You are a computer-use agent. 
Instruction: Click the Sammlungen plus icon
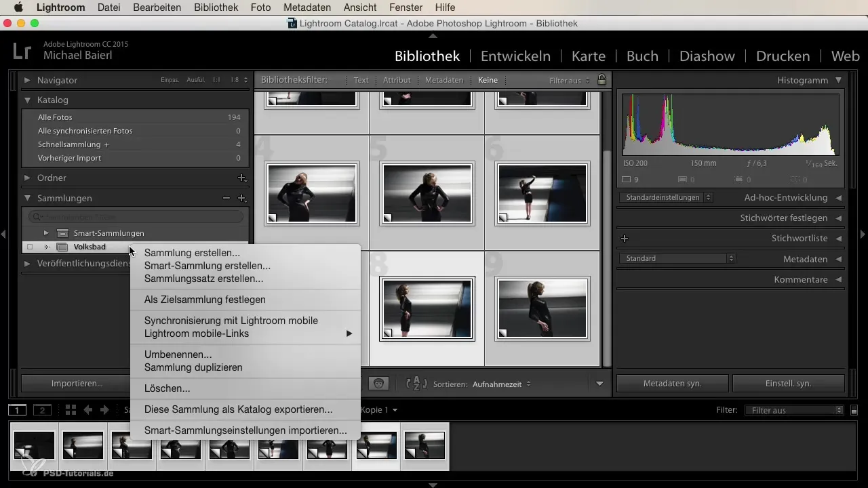(241, 199)
